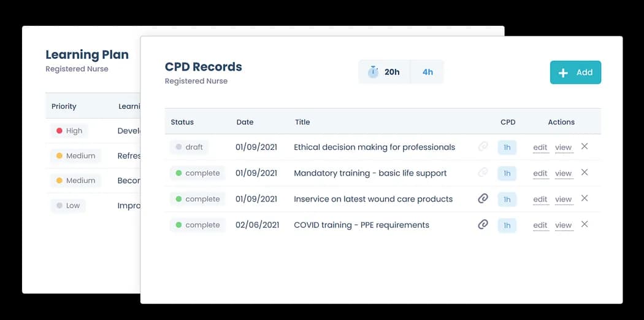The height and width of the screenshot is (320, 644).
Task: View the COVID training record
Action: (x=564, y=225)
